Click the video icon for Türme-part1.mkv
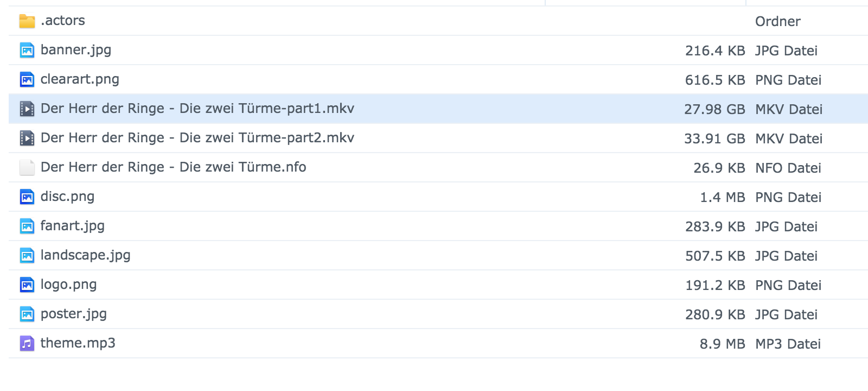 (x=27, y=109)
